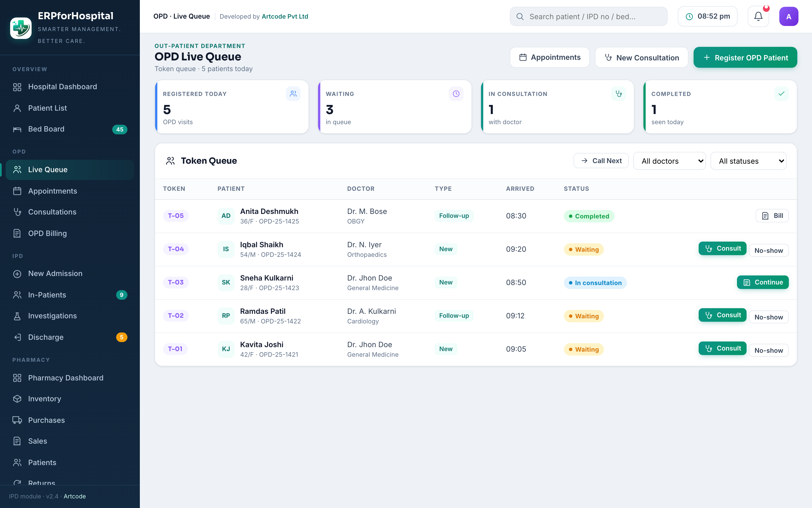Click the search magnifier icon
812x508 pixels.
point(520,16)
